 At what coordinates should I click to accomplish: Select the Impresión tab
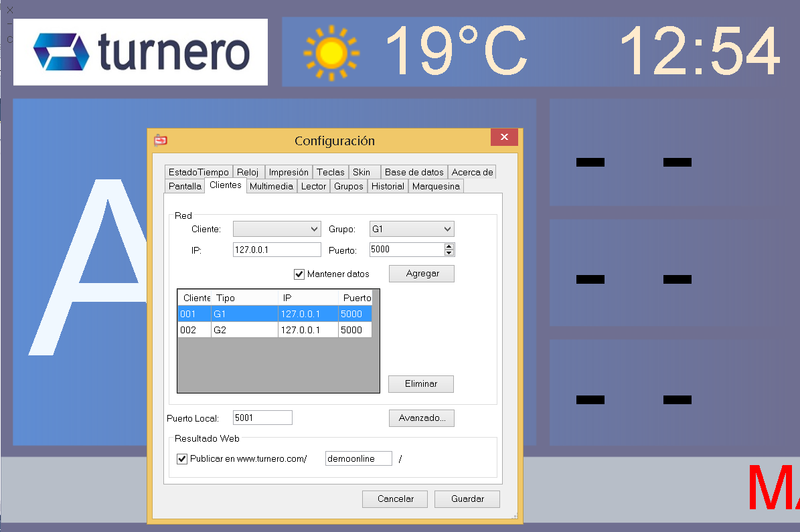(289, 172)
